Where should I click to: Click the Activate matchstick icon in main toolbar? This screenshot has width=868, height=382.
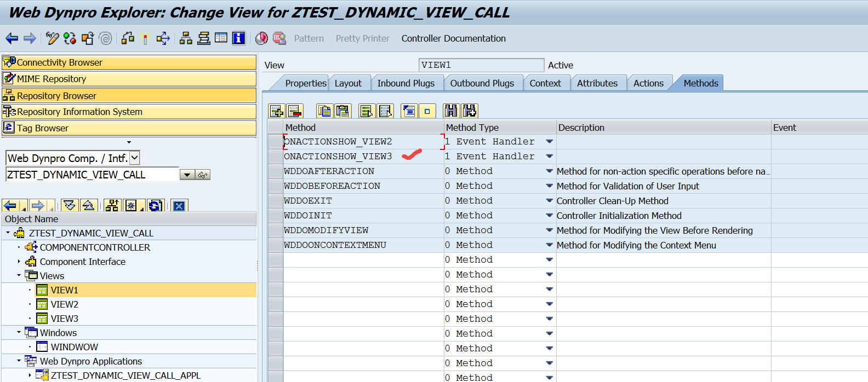(x=145, y=38)
